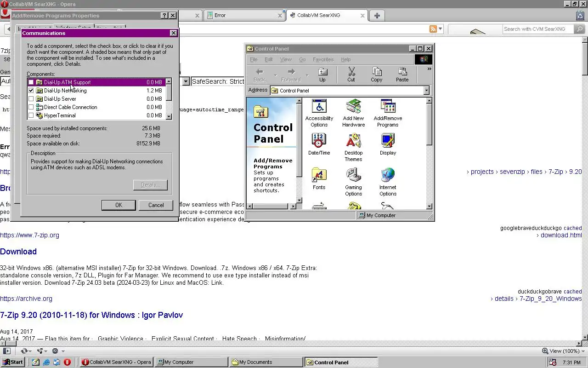Screen dimensions: 588x368
Task: Open Accessibility Options in Control Panel
Action: click(319, 113)
